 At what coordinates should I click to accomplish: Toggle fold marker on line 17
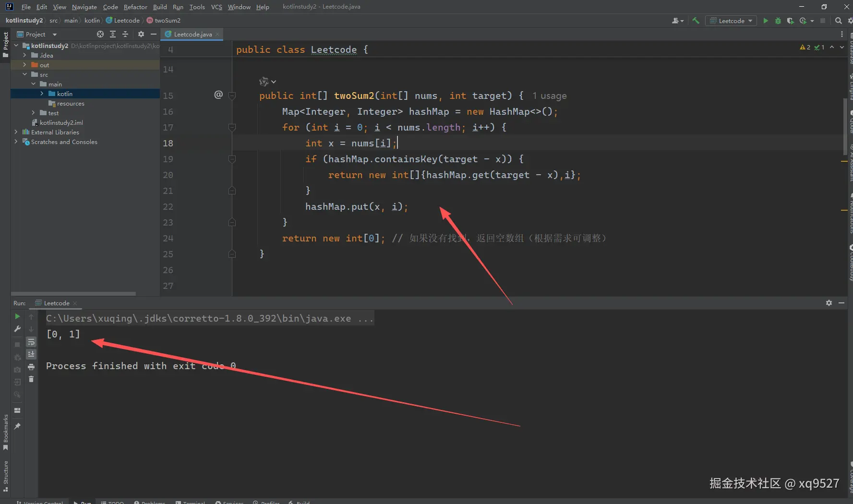pos(232,127)
